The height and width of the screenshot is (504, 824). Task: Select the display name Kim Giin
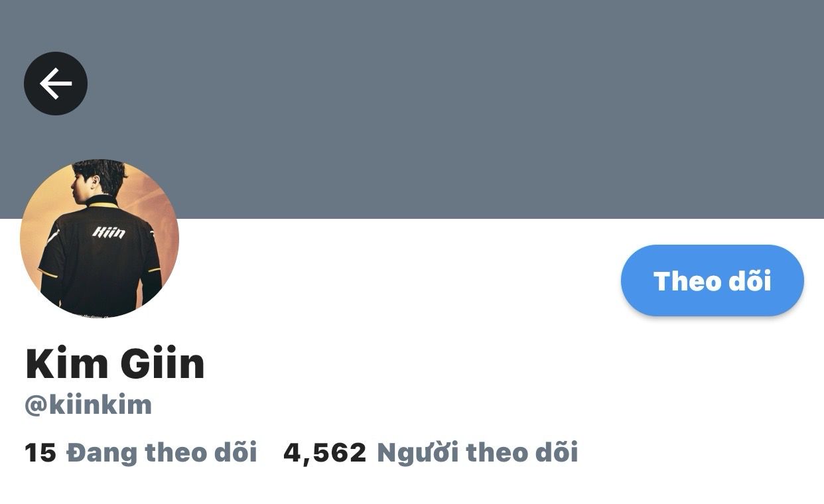[115, 363]
